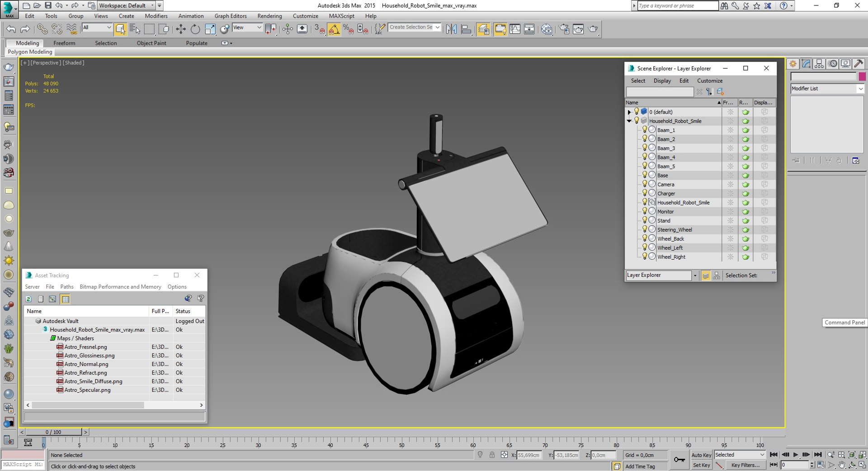Open Bitmap Performance and Memory menu
This screenshot has width=868, height=471.
pos(120,287)
